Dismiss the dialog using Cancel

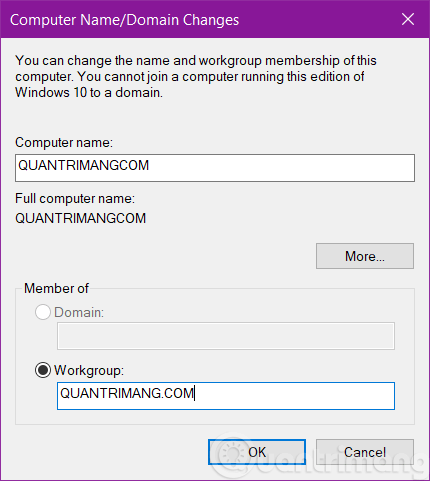[365, 452]
